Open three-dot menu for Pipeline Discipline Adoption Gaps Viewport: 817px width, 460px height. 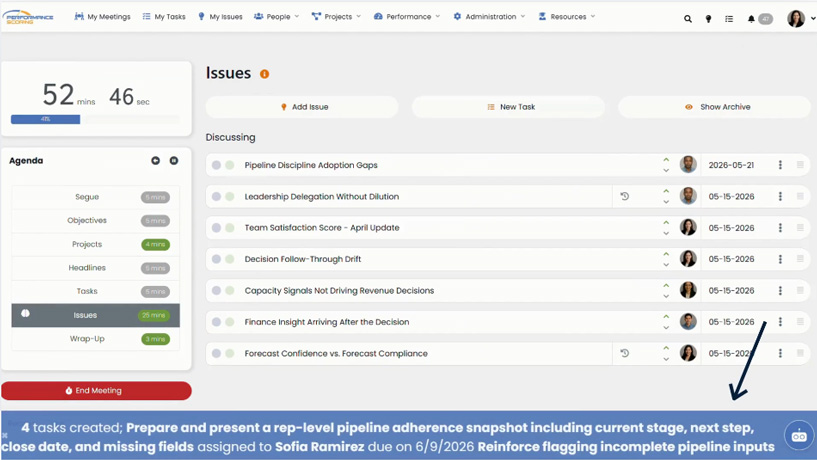(x=780, y=165)
